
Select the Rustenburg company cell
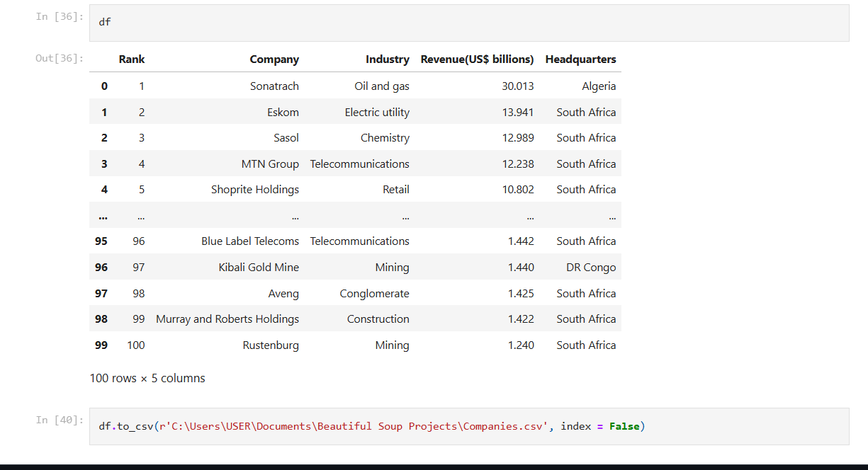click(x=271, y=345)
